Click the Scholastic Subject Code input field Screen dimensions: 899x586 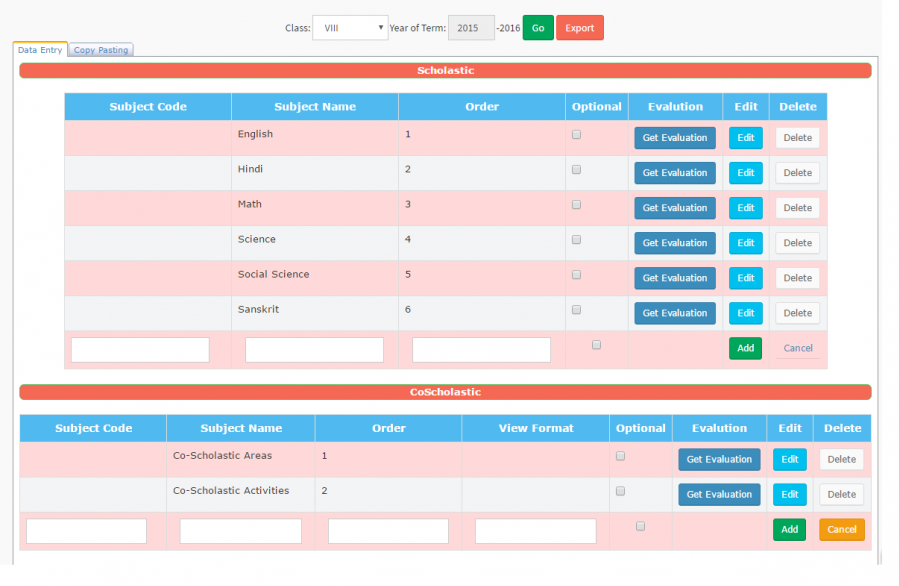[140, 350]
